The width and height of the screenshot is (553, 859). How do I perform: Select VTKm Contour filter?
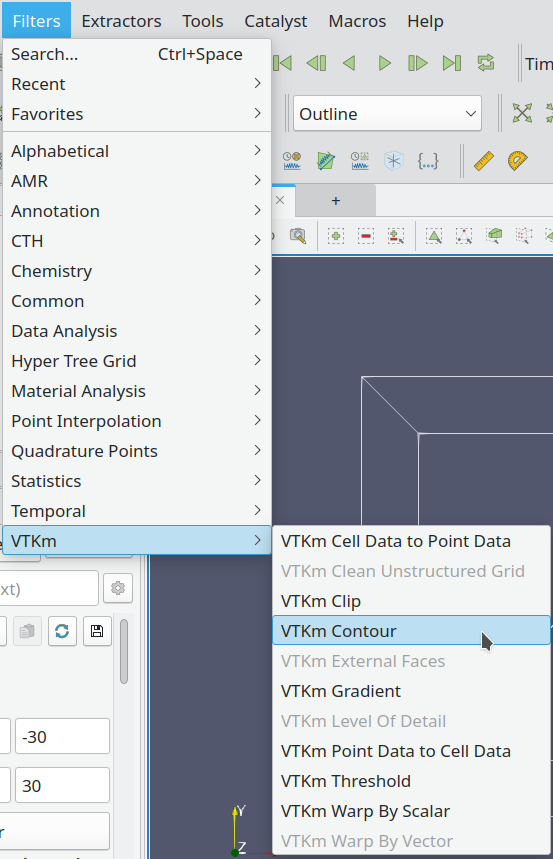(411, 631)
